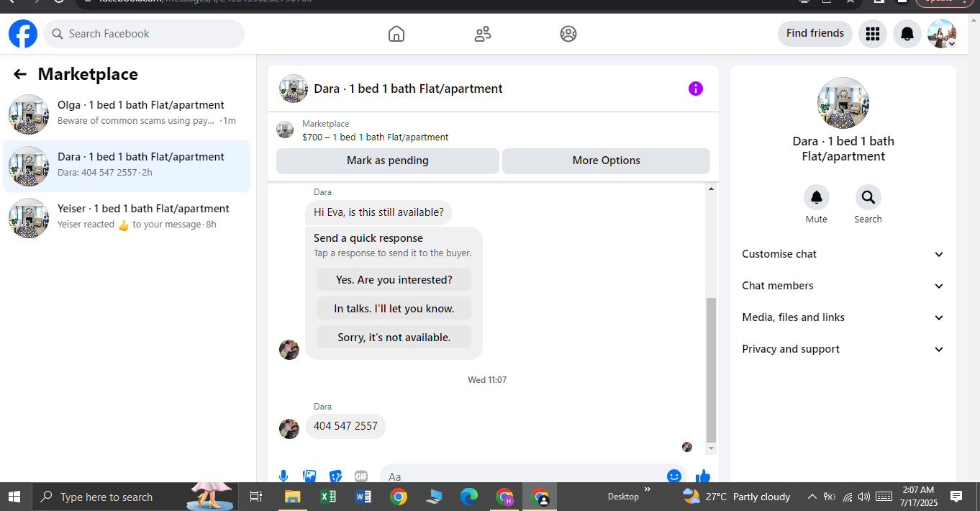
Task: Click the More Options button
Action: (x=607, y=160)
